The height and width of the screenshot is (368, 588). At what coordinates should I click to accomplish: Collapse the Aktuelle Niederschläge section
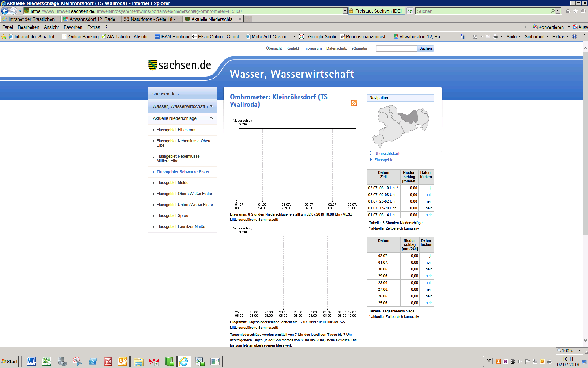211,118
